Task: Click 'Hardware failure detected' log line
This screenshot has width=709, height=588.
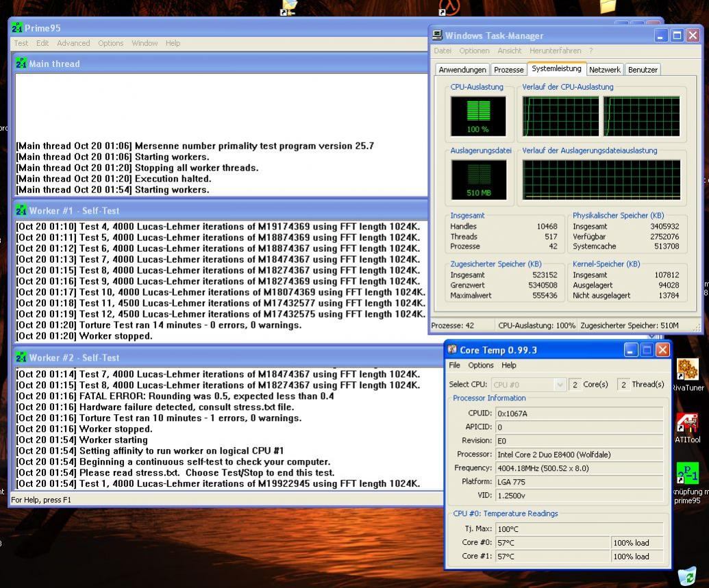Action: [155, 407]
